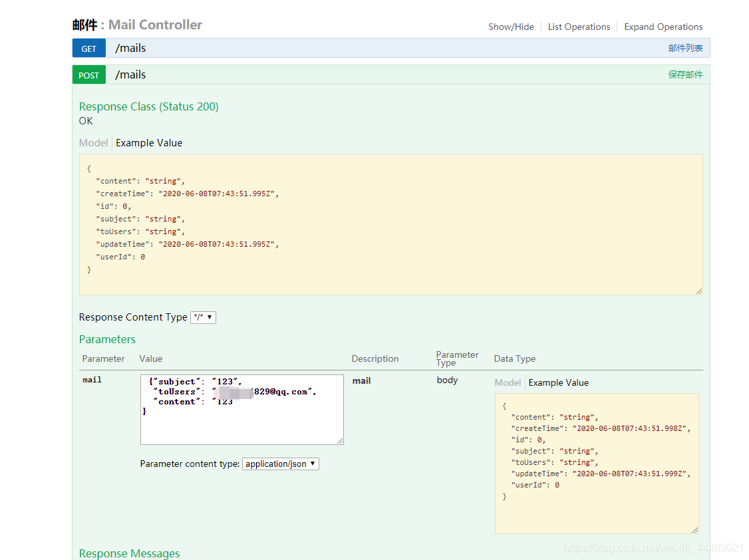The height and width of the screenshot is (560, 749).
Task: Click the 'mail' parameter name
Action: coord(92,380)
